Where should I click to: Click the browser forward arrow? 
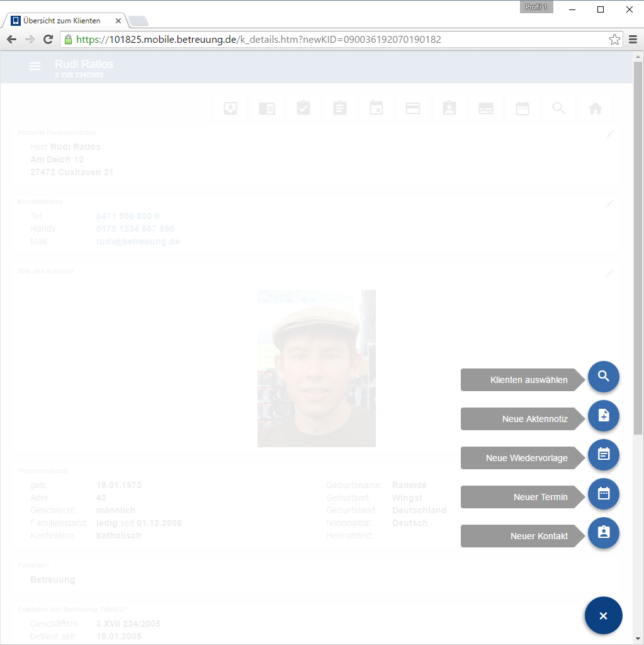(x=30, y=40)
